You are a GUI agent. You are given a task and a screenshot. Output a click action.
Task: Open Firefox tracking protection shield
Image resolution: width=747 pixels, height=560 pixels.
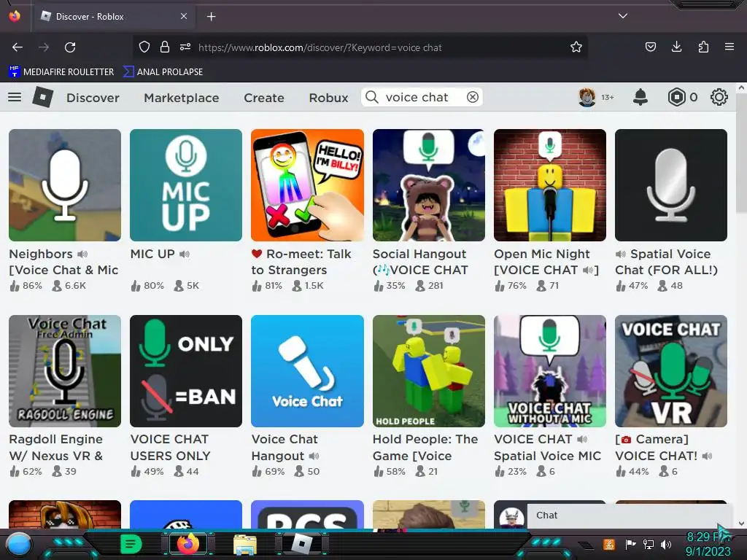coord(144,47)
